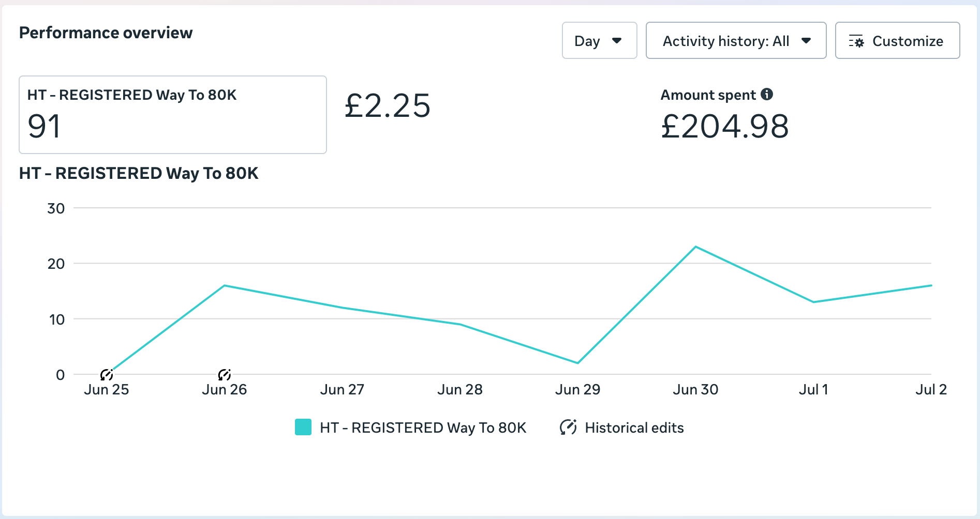Click the historical edit marker above Jun 25
Screen dimensions: 980x519
107,375
